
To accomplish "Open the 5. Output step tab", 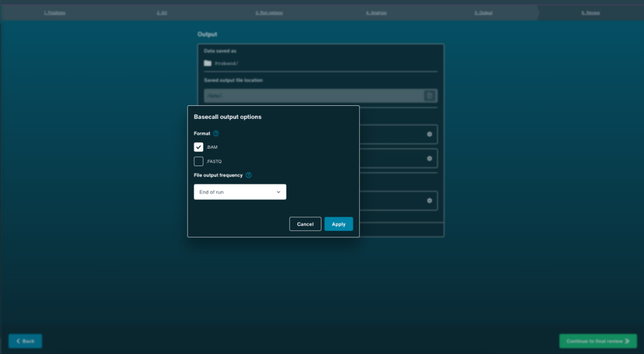I will (483, 13).
